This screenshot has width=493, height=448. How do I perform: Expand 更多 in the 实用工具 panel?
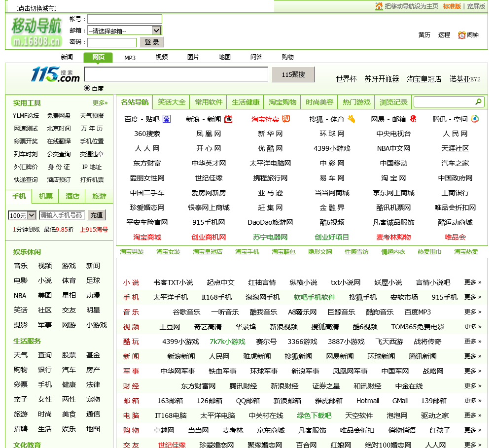(x=100, y=103)
